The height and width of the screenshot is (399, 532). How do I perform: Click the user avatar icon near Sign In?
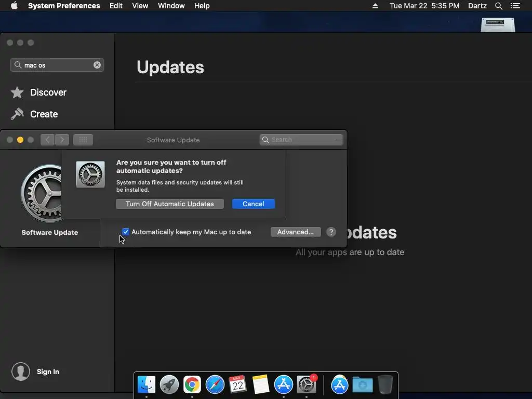(21, 371)
